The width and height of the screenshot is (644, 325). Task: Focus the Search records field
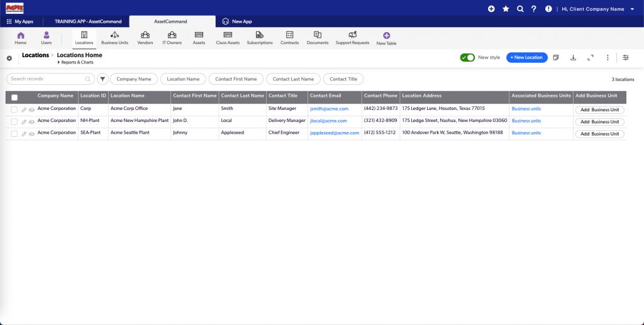pos(50,79)
